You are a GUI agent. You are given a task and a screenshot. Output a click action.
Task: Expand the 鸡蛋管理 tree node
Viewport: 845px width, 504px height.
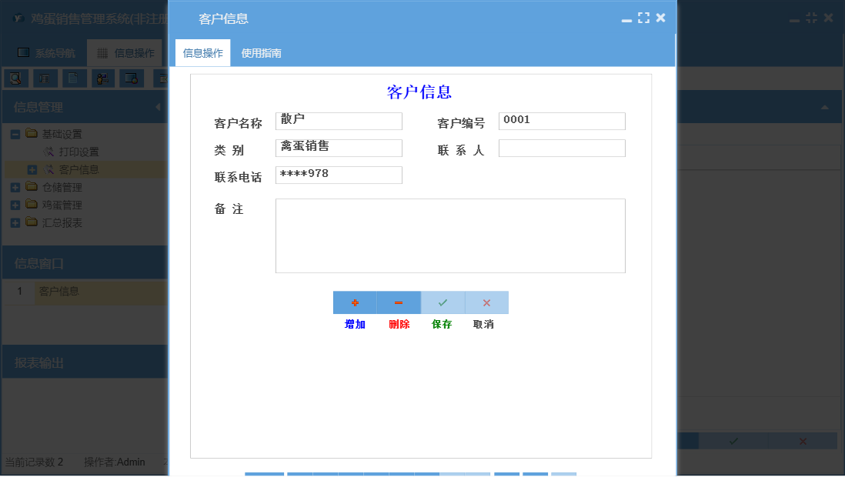point(15,204)
